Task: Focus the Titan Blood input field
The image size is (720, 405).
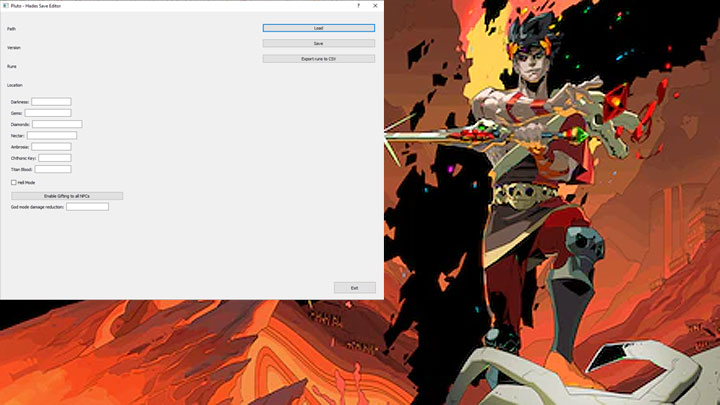Action: pos(53,169)
